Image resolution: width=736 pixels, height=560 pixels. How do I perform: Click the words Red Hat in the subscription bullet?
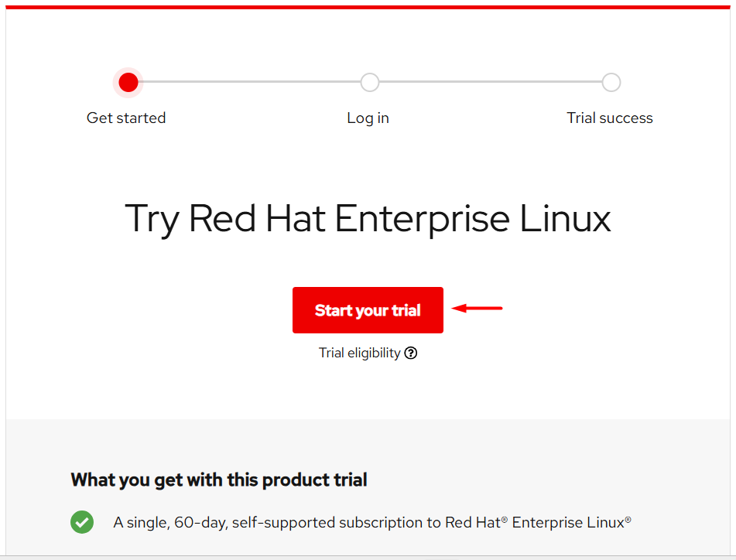point(473,522)
